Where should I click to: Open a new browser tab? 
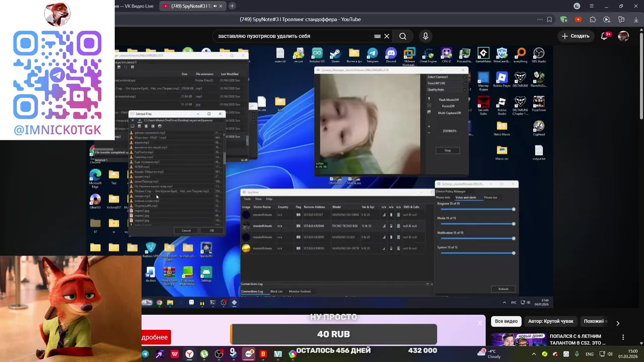(x=232, y=6)
